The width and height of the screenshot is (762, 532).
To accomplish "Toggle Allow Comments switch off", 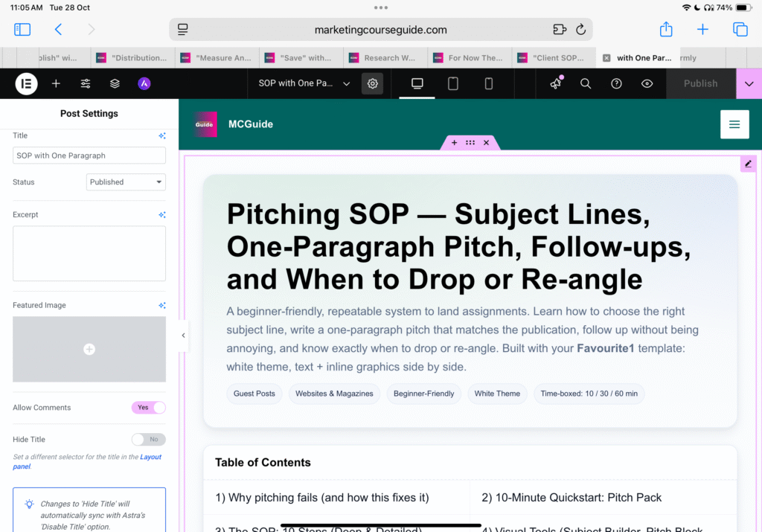I will pos(148,408).
